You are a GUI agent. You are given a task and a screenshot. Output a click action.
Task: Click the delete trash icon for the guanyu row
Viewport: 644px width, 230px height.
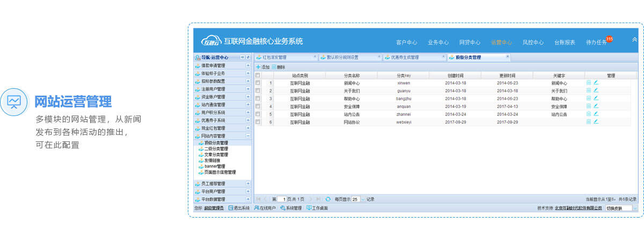[589, 91]
